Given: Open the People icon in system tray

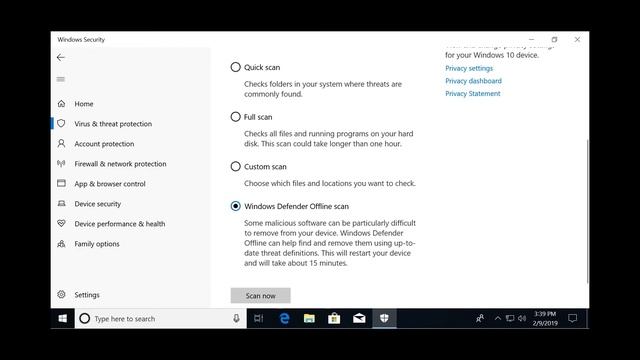Looking at the screenshot, I should tap(480, 318).
